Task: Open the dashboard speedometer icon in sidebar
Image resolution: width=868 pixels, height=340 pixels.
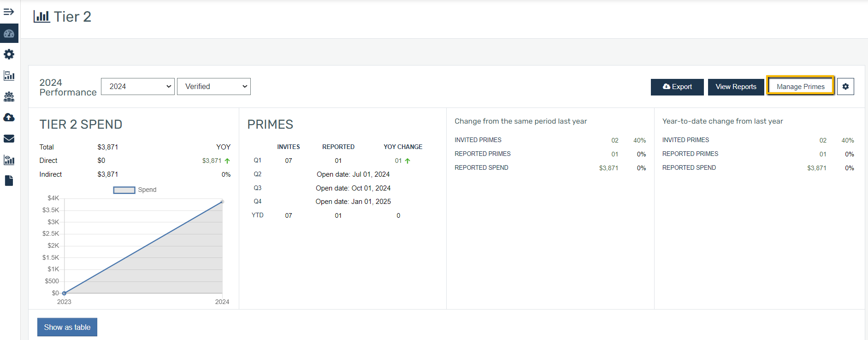Action: pos(9,34)
